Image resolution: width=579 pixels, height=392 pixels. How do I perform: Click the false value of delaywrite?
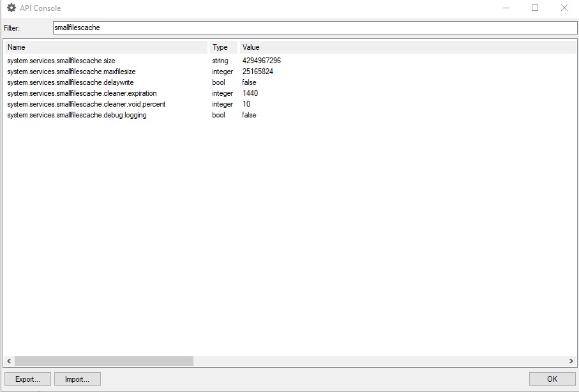(x=249, y=82)
